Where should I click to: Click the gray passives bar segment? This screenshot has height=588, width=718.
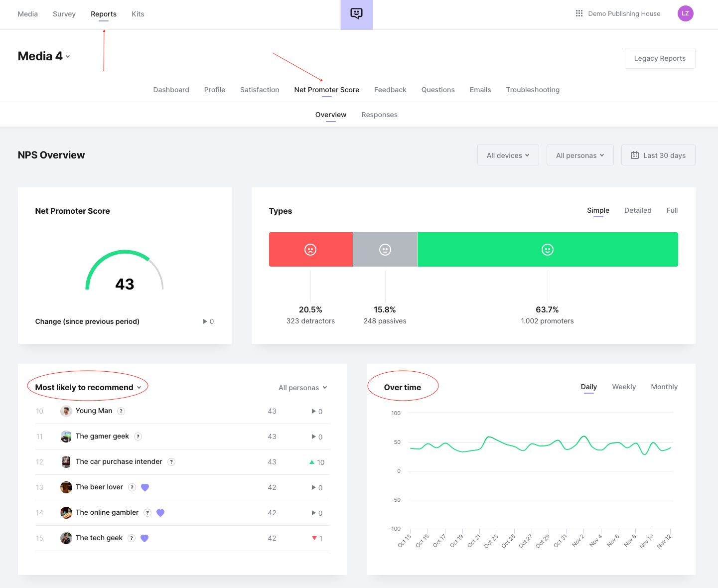385,249
